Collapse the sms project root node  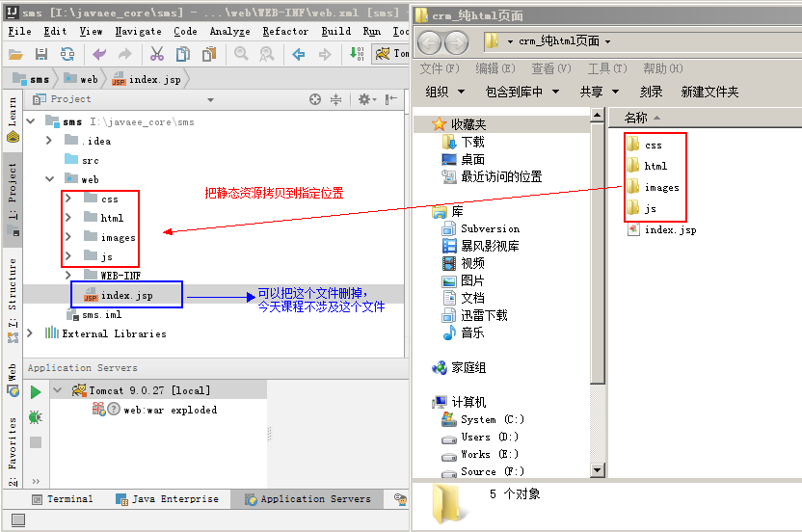coord(31,121)
